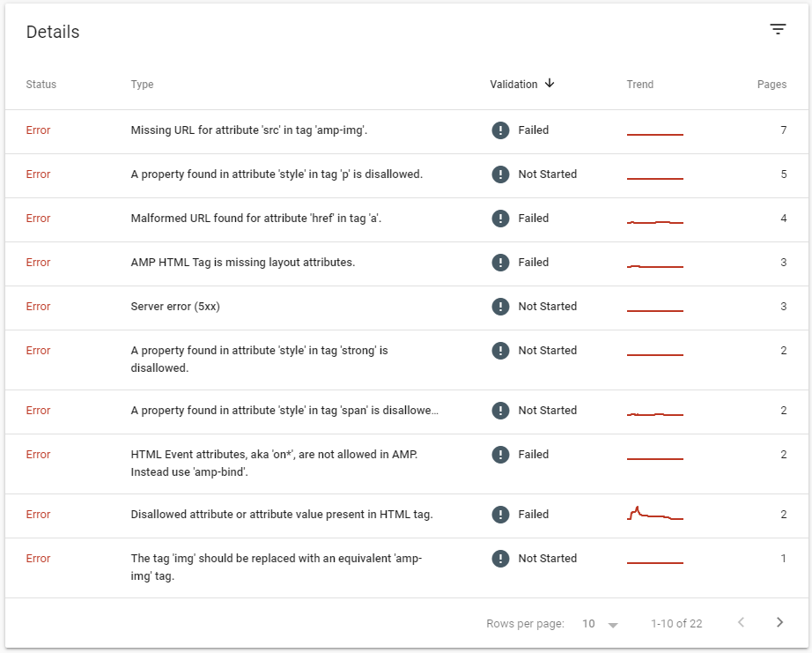
Task: Click Failed icon for missing layout attributes row
Action: pos(500,263)
